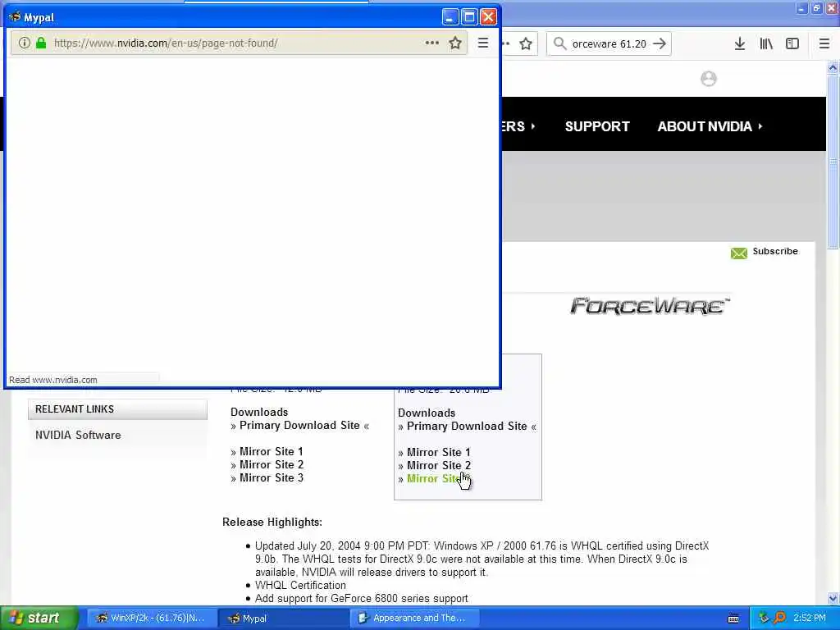Image resolution: width=840 pixels, height=630 pixels.
Task: Bookmark the page with star icon in background browser
Action: pos(526,44)
